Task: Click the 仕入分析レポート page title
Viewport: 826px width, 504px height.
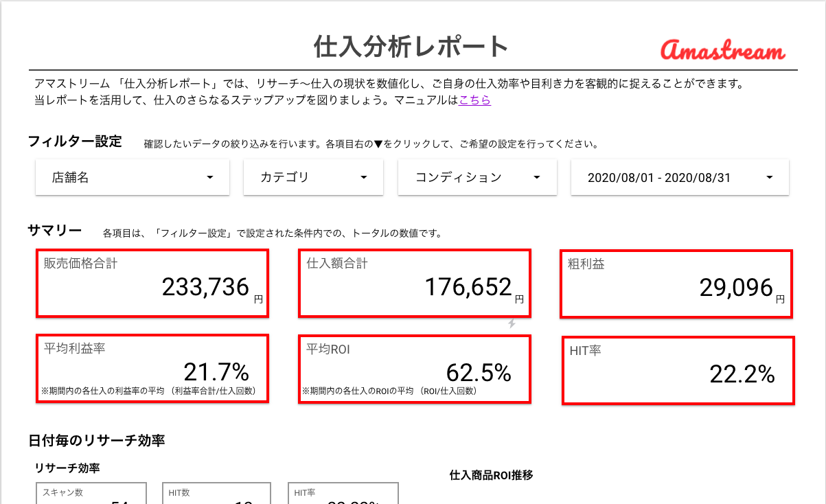Action: click(x=411, y=47)
